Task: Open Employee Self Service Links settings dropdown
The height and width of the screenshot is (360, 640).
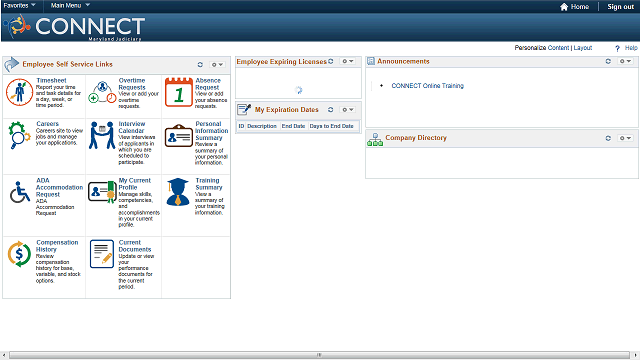Action: pyautogui.click(x=217, y=64)
